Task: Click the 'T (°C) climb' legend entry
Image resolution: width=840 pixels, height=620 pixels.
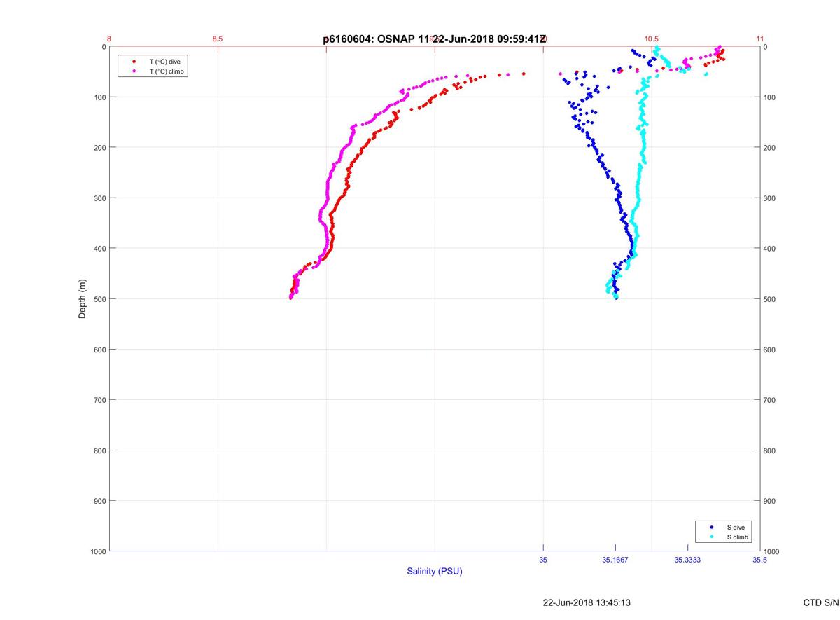Action: click(167, 71)
